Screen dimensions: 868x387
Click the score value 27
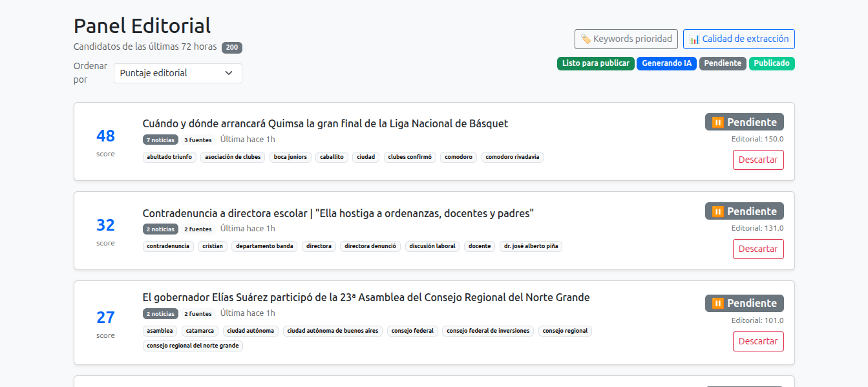[105, 318]
